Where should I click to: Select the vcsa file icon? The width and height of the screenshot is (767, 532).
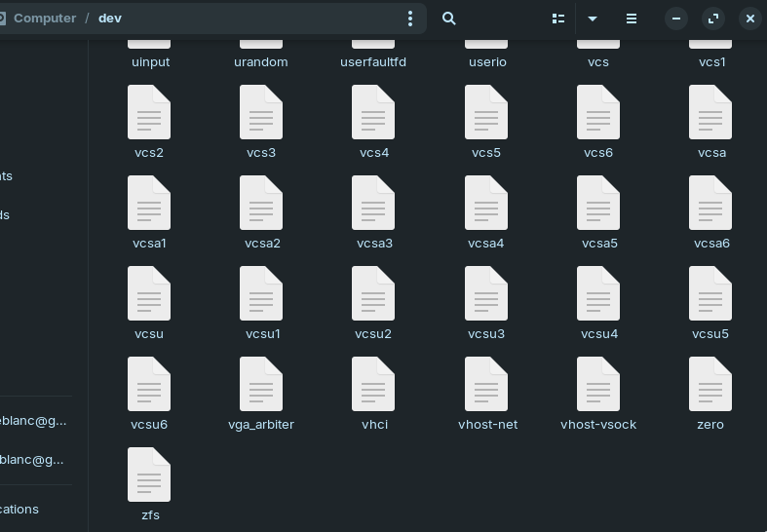point(710,112)
